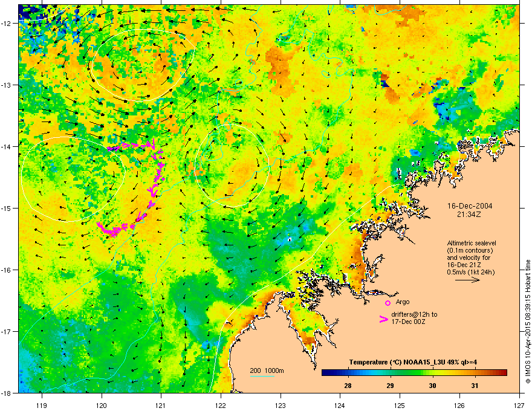Screen dimensions: 532x411
Task: Click the longitude axis label '121'
Action: point(161,405)
